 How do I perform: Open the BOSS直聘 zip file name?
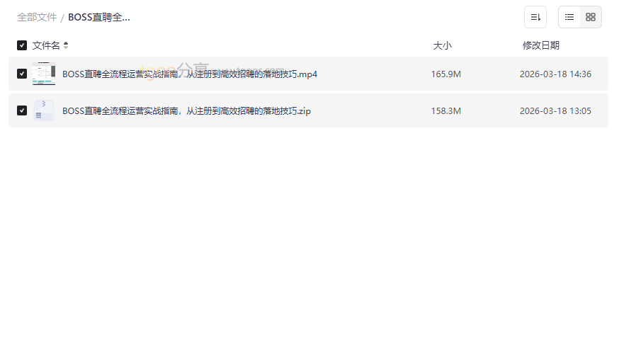pyautogui.click(x=186, y=111)
